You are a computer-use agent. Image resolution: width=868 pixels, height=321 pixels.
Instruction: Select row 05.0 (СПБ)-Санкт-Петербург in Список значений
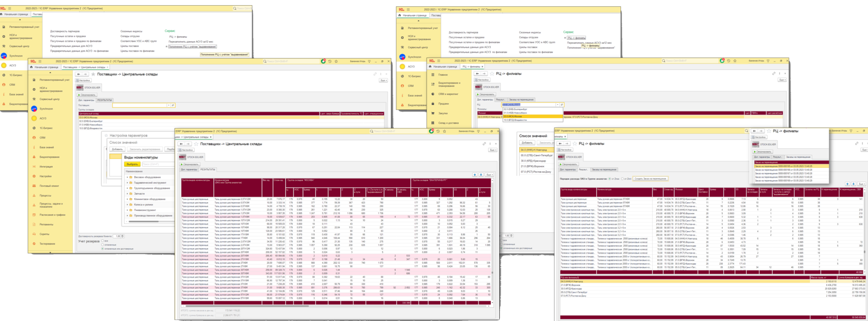[x=536, y=155]
